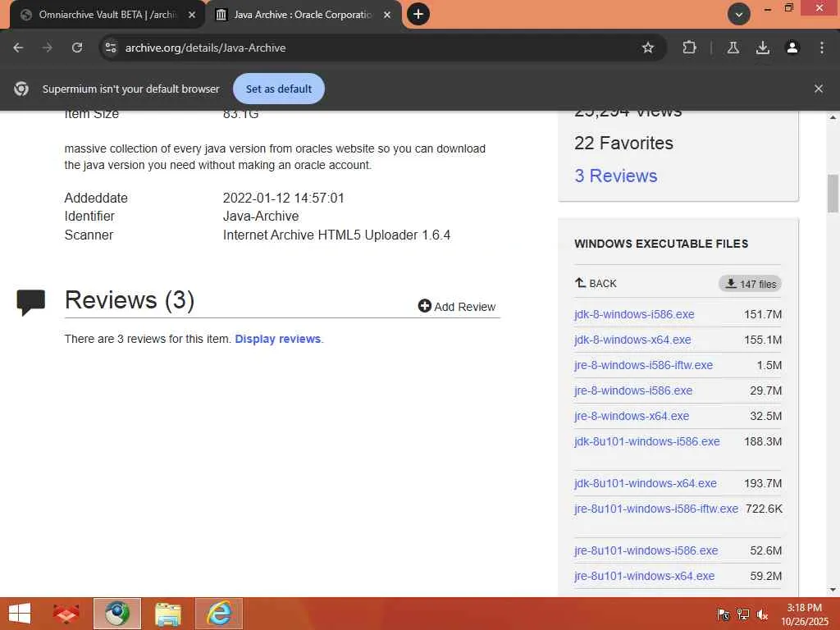Bookmark this page with the star icon

pyautogui.click(x=648, y=48)
